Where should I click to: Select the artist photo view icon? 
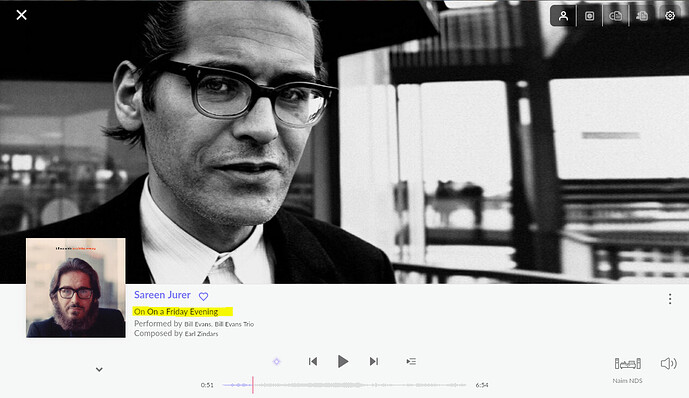(x=563, y=16)
